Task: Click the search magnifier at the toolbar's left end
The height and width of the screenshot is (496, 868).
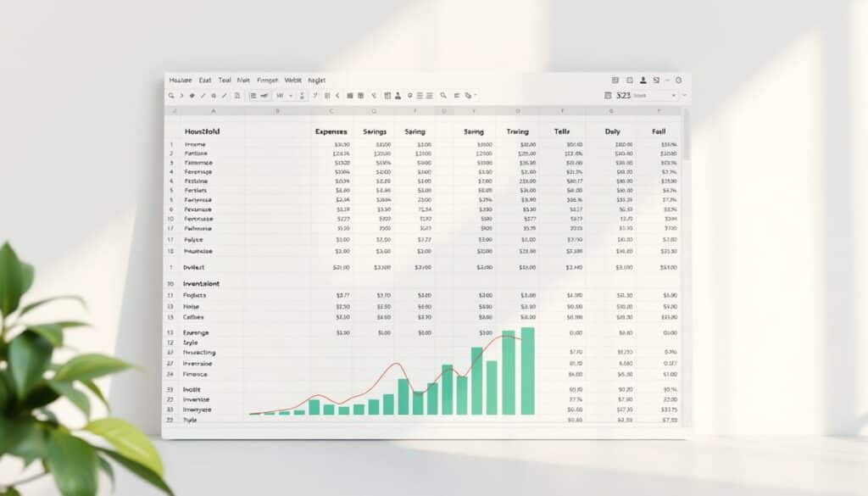Action: [x=171, y=95]
